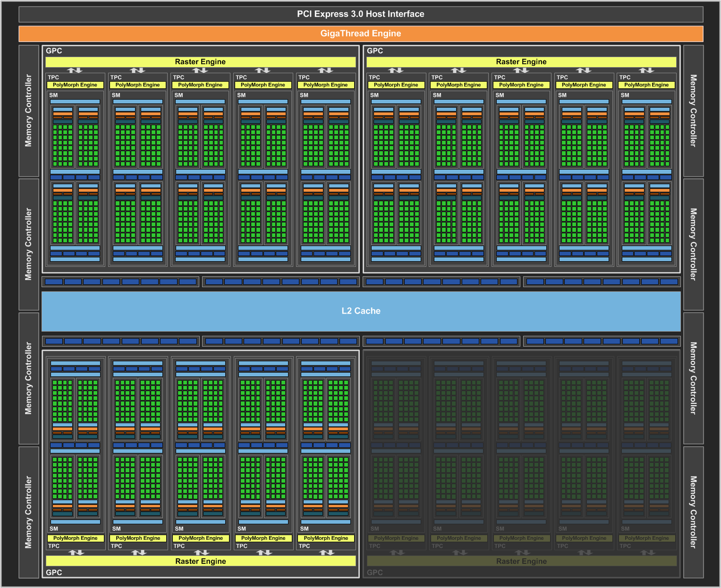Click the leftmost PolyMorph Engine in bottom-left GPC
This screenshot has width=721, height=588.
coord(75,538)
